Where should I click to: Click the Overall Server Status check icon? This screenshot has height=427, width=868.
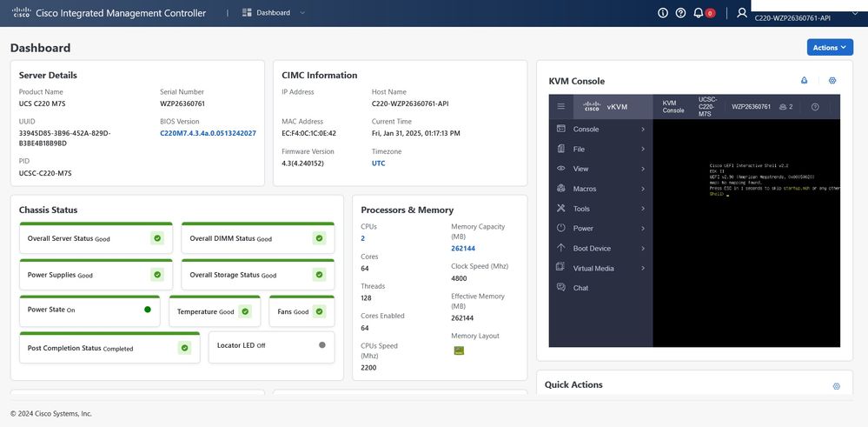click(x=157, y=238)
